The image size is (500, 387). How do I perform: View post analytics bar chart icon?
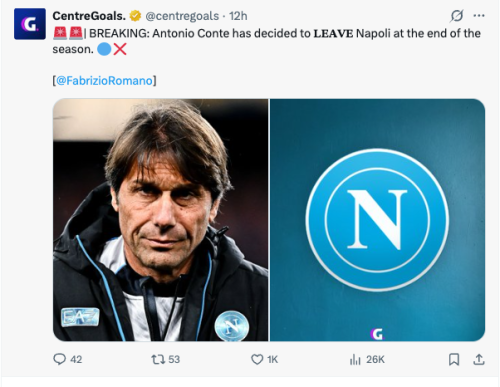click(x=355, y=359)
